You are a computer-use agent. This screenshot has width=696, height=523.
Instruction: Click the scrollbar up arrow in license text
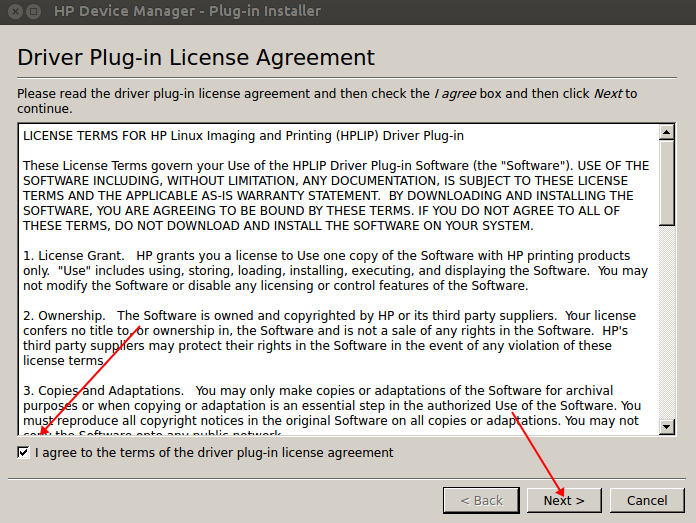point(667,132)
